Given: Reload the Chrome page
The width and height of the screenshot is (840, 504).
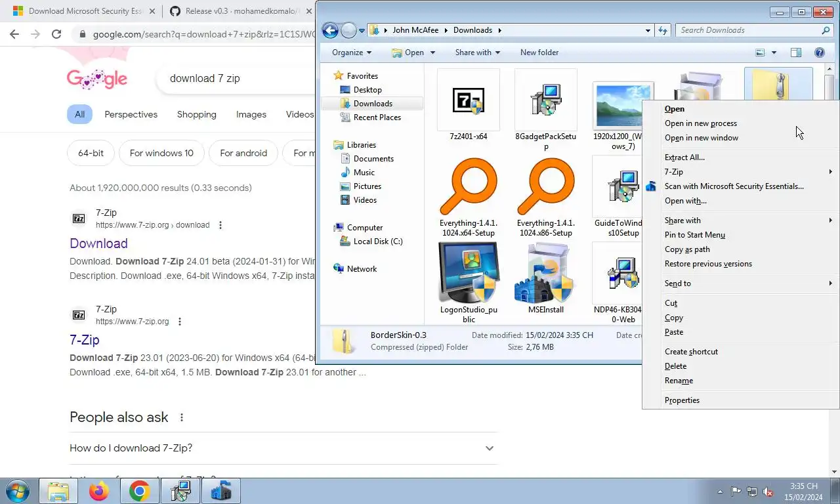Looking at the screenshot, I should pyautogui.click(x=56, y=34).
